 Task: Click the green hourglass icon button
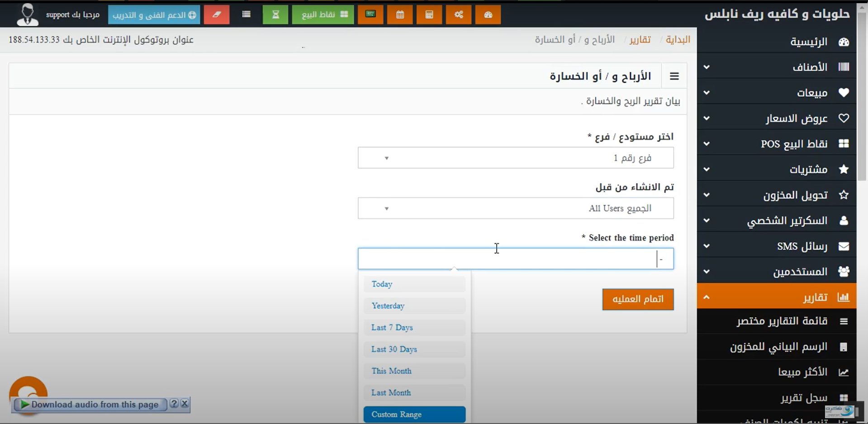275,15
